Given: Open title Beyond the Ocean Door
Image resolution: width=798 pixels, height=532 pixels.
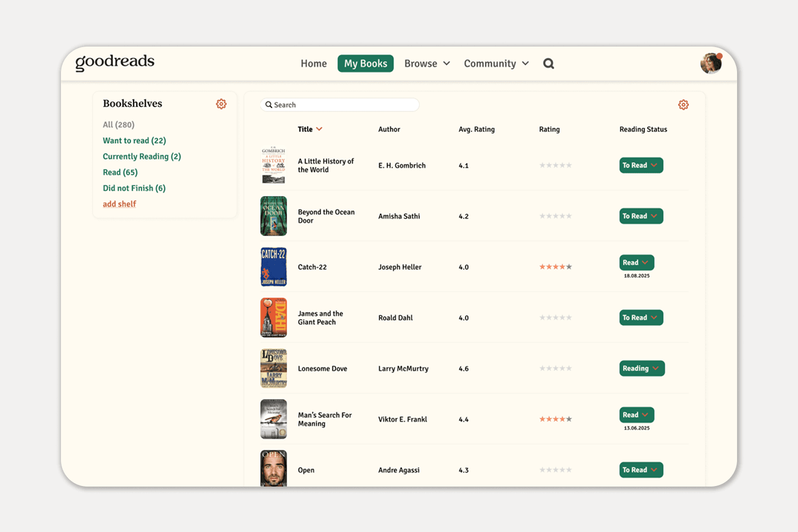Looking at the screenshot, I should tap(326, 216).
